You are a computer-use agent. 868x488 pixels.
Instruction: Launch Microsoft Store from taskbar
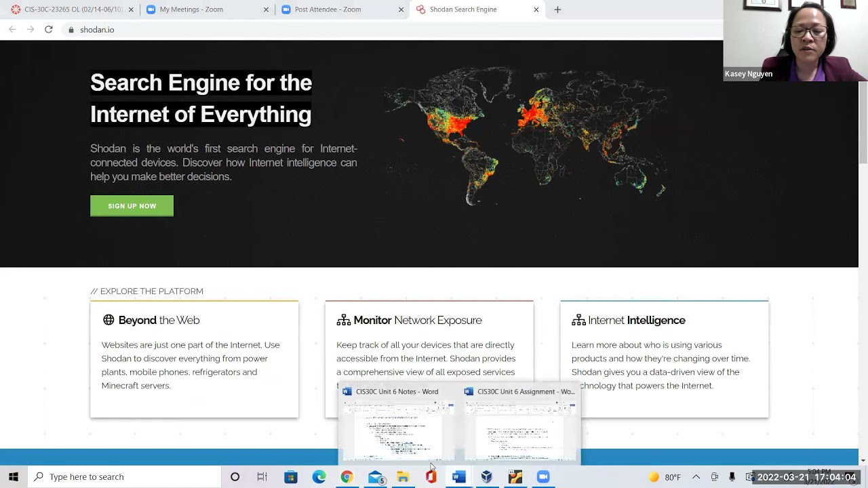tap(290, 476)
